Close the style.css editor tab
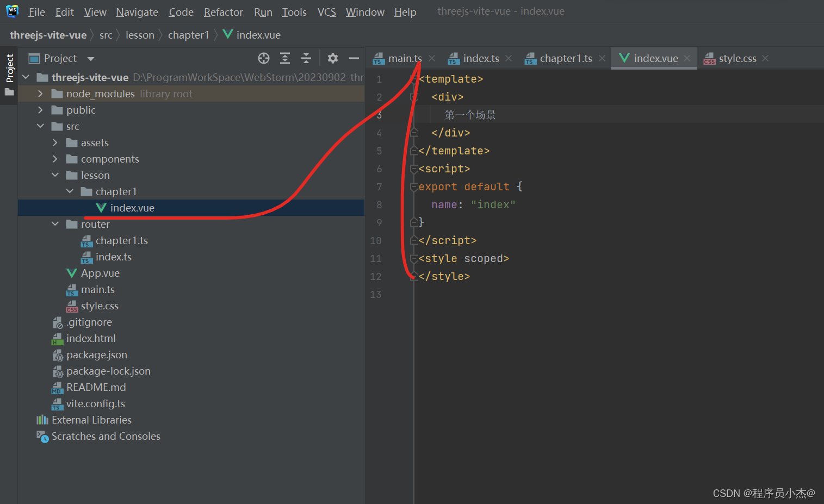Image resolution: width=824 pixels, height=504 pixels. tap(765, 58)
